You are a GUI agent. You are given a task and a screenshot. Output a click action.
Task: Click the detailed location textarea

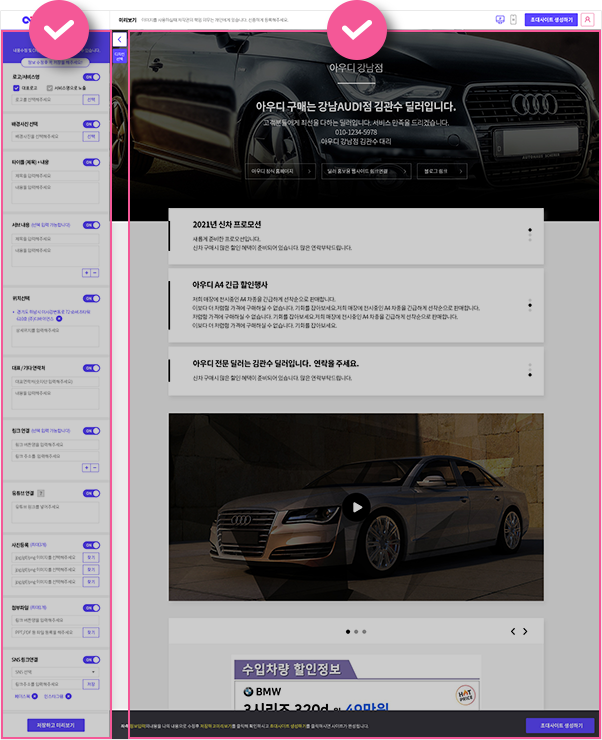point(56,336)
